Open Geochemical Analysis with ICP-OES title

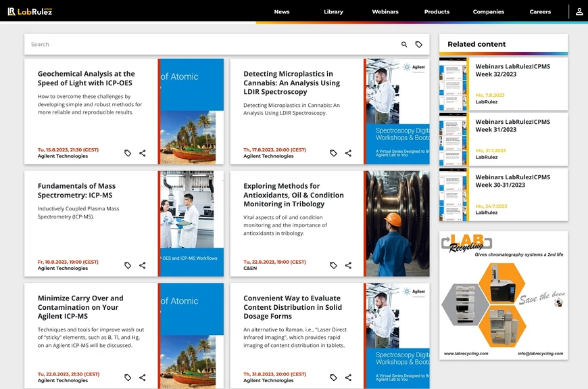87,78
